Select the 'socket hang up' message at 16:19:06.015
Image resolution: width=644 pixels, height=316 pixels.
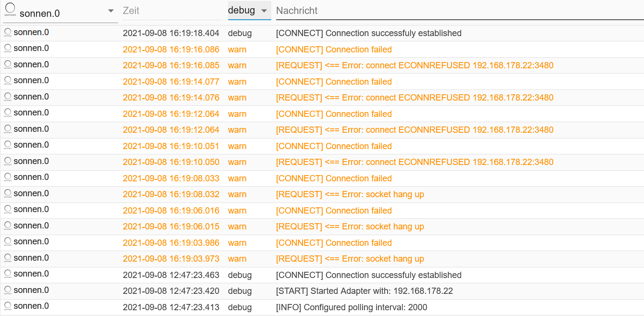[350, 227]
